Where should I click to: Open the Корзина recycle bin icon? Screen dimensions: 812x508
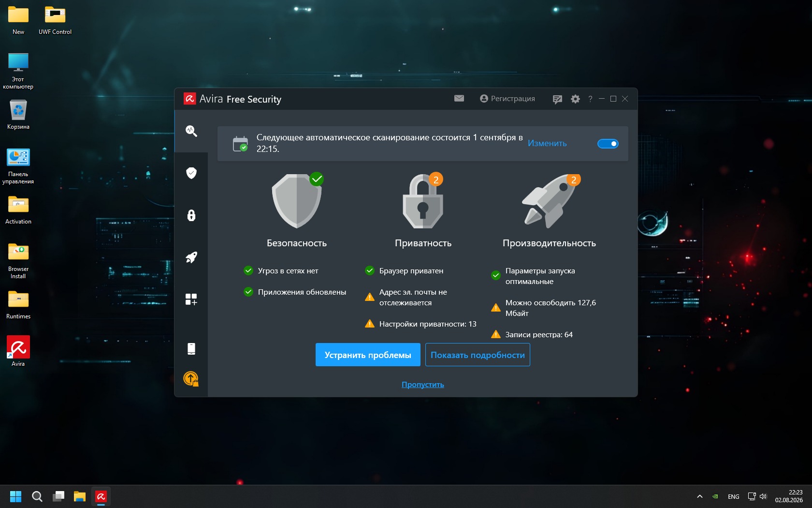click(x=18, y=115)
